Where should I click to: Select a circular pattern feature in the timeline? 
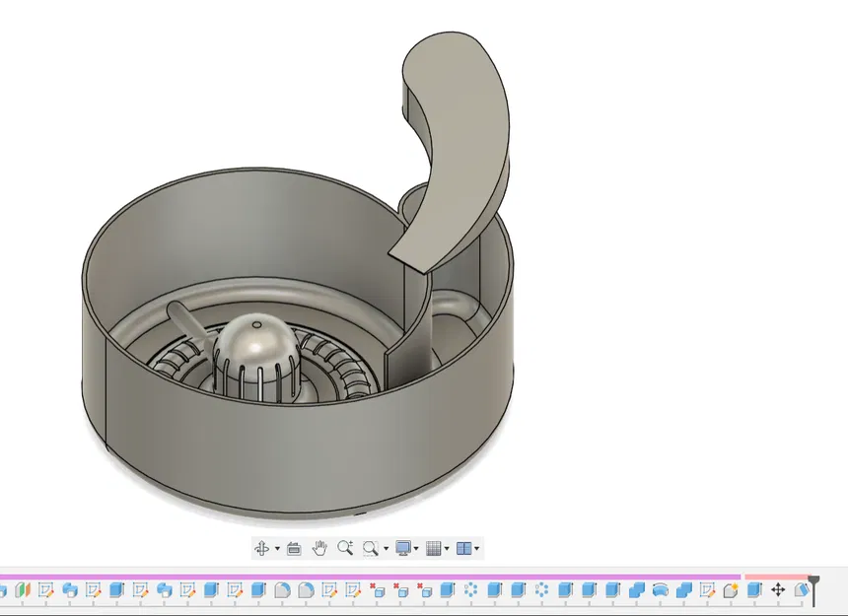[x=470, y=590]
